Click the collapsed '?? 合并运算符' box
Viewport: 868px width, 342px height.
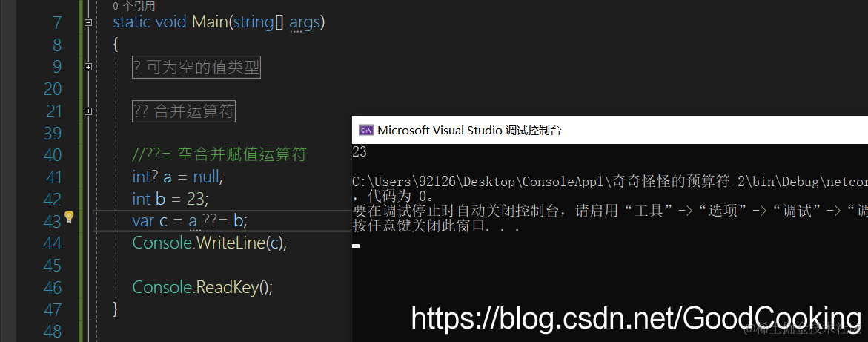tap(185, 112)
